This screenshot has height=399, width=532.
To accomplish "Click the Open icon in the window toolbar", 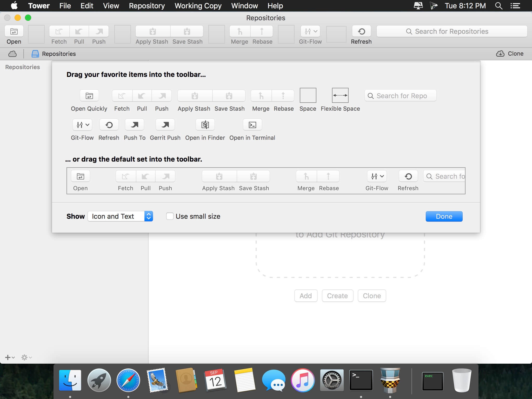I will [x=14, y=31].
